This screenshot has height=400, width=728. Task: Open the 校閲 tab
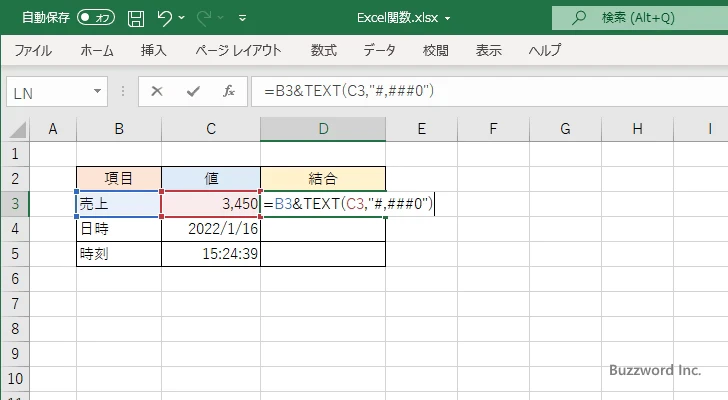coord(436,50)
